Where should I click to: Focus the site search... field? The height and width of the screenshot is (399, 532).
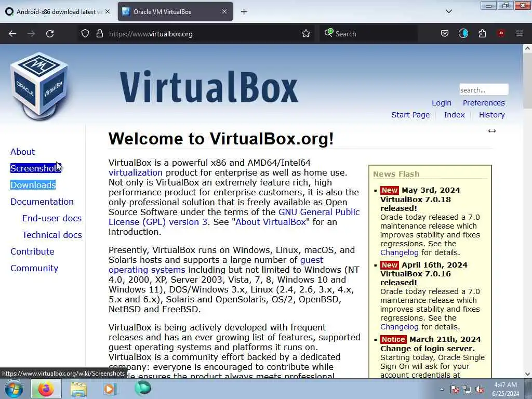(484, 90)
